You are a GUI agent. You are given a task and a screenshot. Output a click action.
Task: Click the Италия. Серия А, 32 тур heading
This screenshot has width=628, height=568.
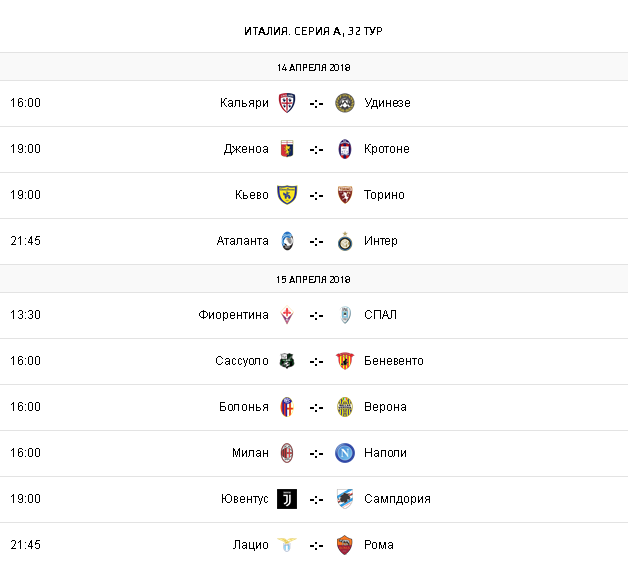[x=314, y=31]
